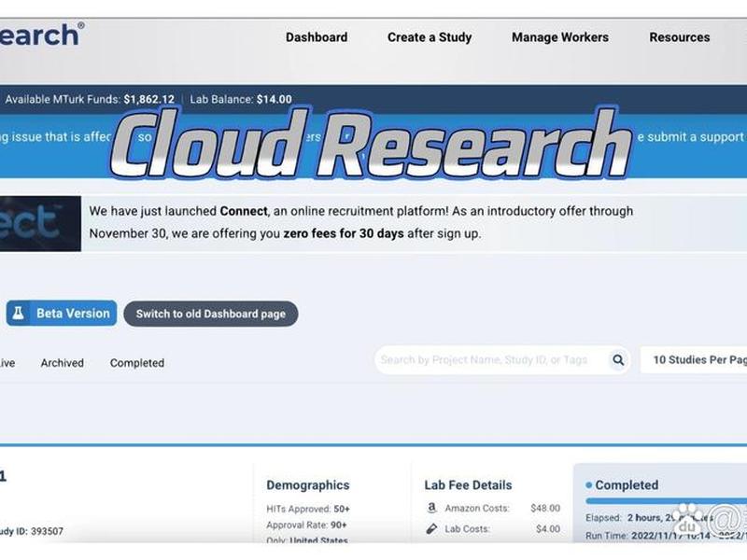Click Available MTurk Funds $1,862.12
Image resolution: width=747 pixels, height=560 pixels.
click(90, 100)
